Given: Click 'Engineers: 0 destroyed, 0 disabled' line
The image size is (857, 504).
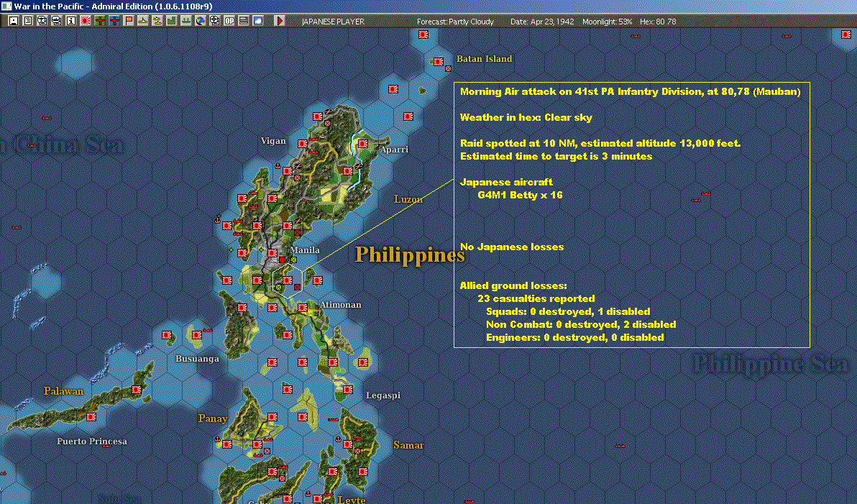Looking at the screenshot, I should (x=575, y=337).
